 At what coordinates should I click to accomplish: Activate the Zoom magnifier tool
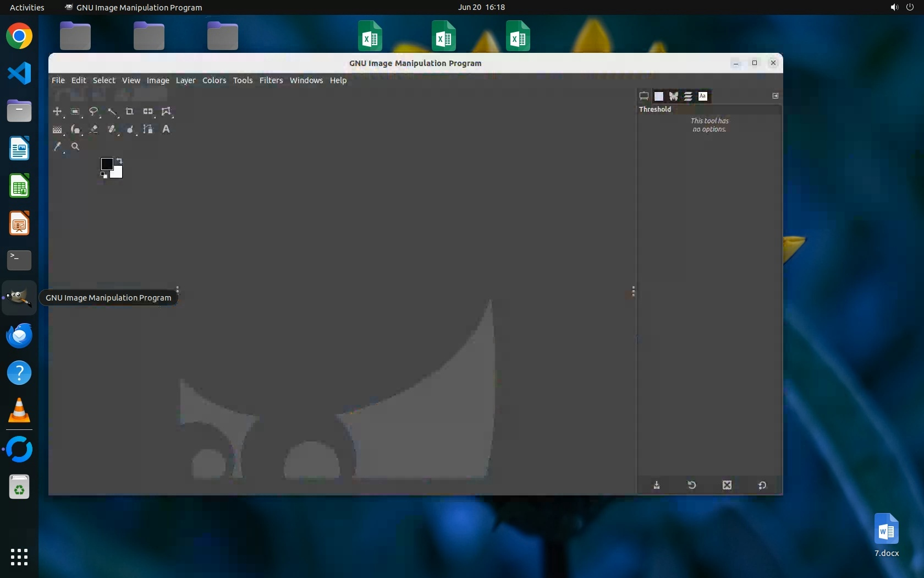[x=75, y=147]
